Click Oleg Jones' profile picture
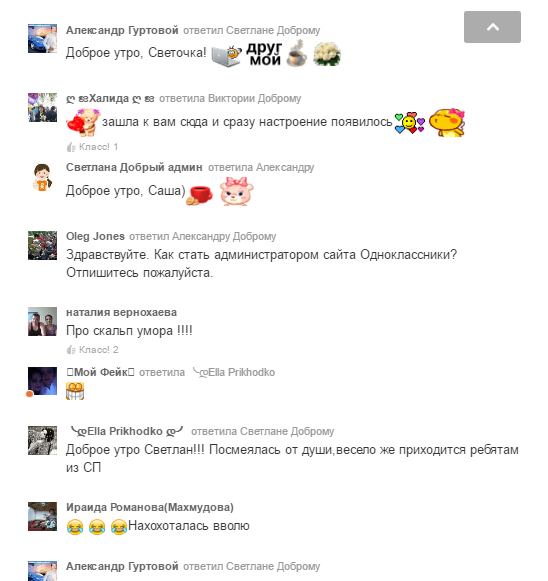Image resolution: width=548 pixels, height=581 pixels. [43, 245]
